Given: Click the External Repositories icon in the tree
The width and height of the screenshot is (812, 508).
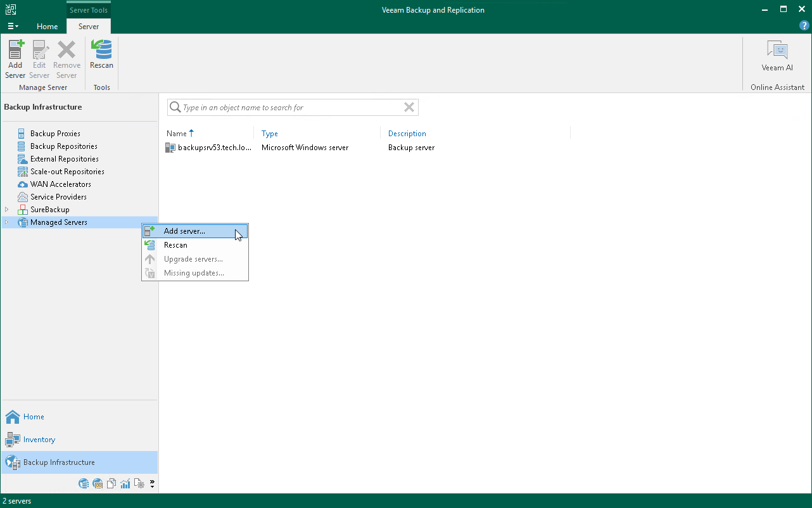Looking at the screenshot, I should tap(23, 159).
